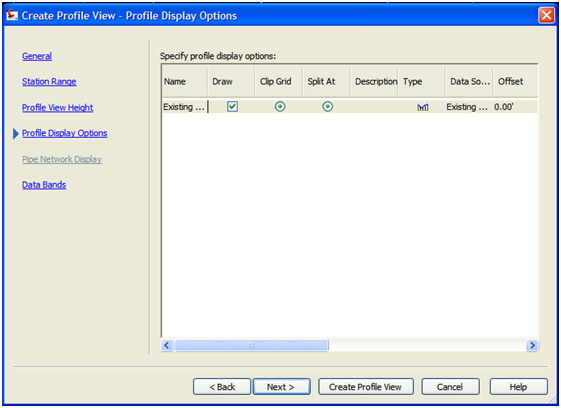Open the Station Range page
The image size is (561, 408).
[49, 82]
